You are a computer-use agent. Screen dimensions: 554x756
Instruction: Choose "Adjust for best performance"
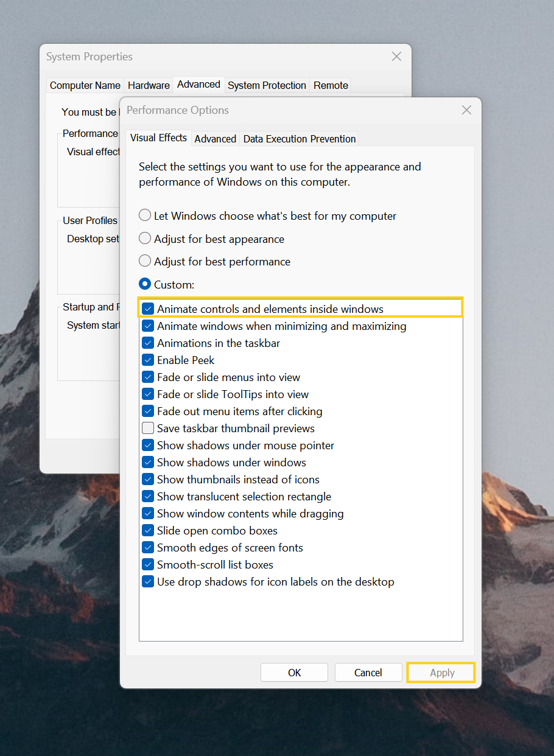(x=145, y=261)
